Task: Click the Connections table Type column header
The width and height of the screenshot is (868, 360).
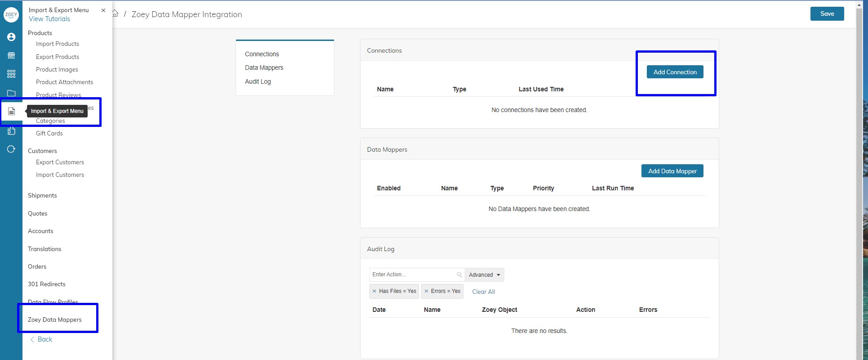Action: [x=459, y=89]
